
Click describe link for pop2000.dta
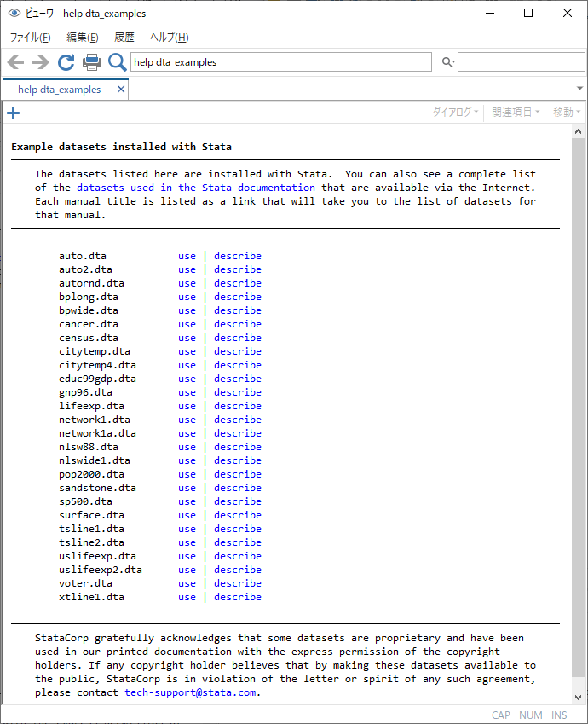238,474
